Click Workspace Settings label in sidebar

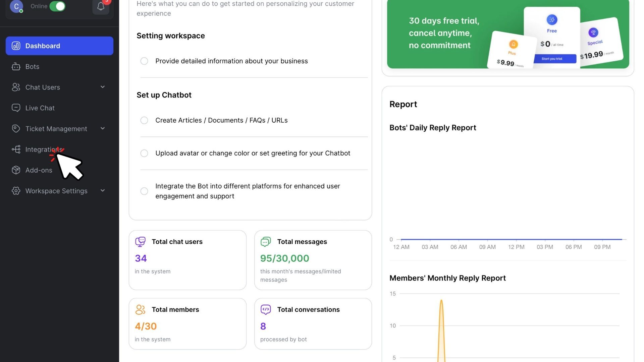(x=56, y=191)
